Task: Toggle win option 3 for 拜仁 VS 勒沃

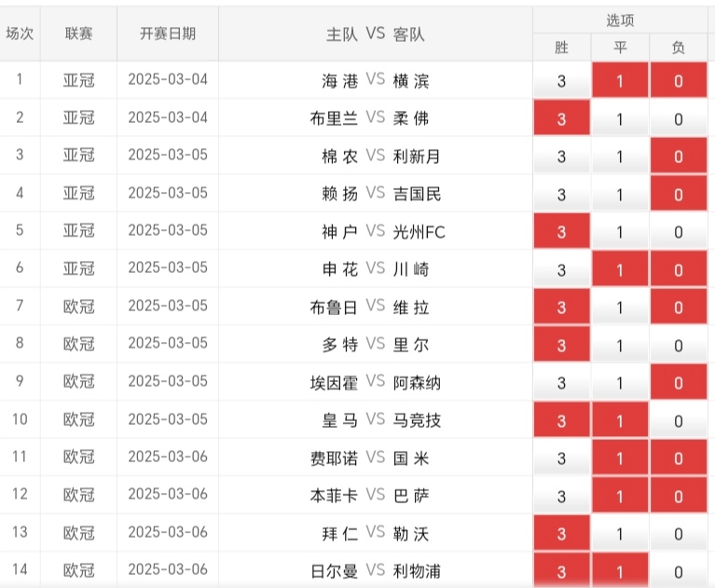Action: pyautogui.click(x=561, y=534)
